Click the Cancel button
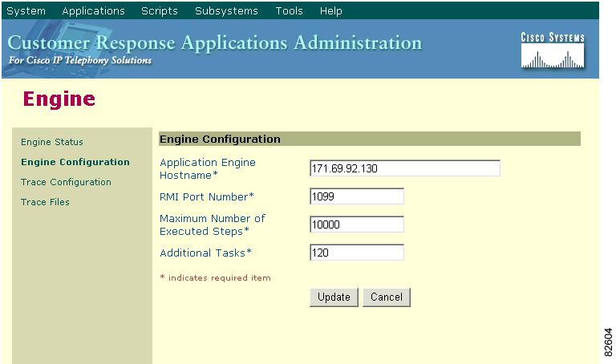 tap(387, 297)
